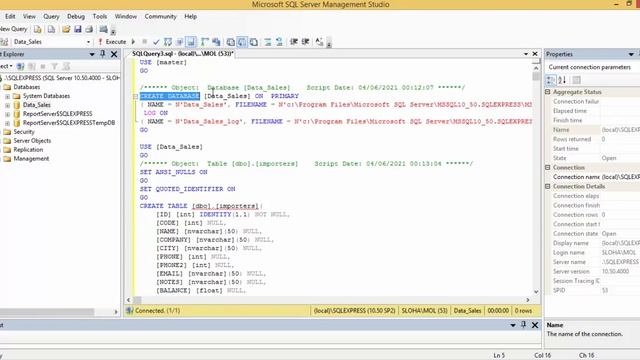Click the New Query button
640x360 pixels.
click(14, 29)
